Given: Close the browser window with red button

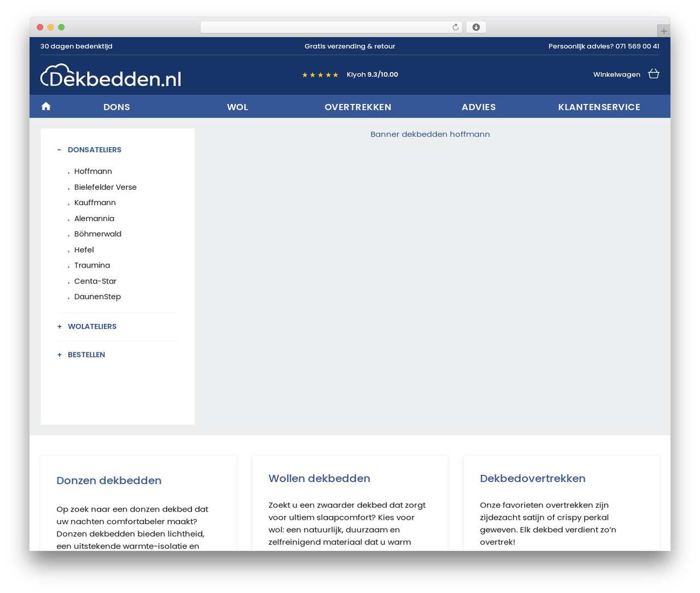Looking at the screenshot, I should point(40,27).
